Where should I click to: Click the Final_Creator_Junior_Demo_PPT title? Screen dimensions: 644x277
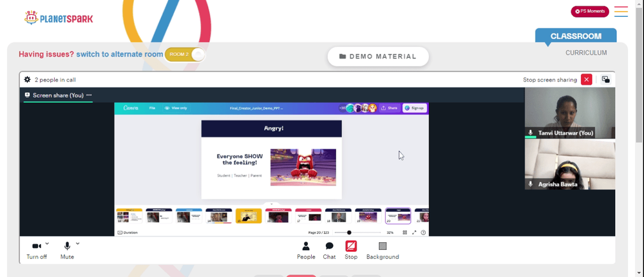(256, 108)
